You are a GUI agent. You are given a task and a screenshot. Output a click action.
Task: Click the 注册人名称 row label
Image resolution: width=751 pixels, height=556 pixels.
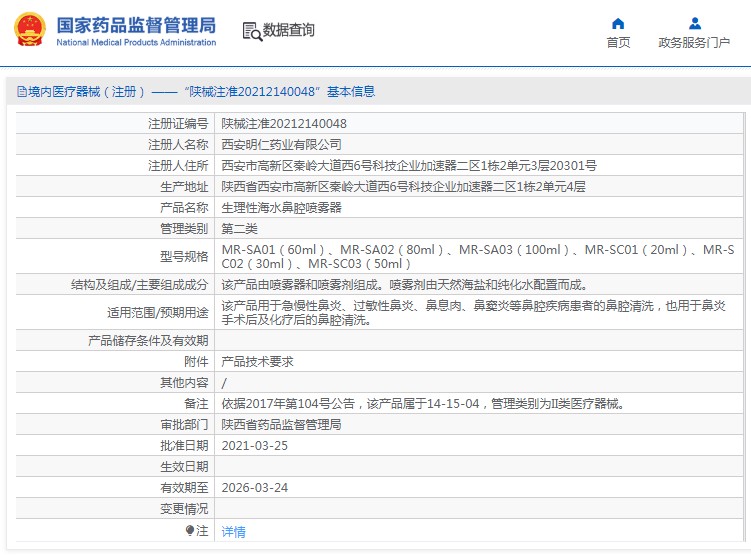click(x=178, y=145)
